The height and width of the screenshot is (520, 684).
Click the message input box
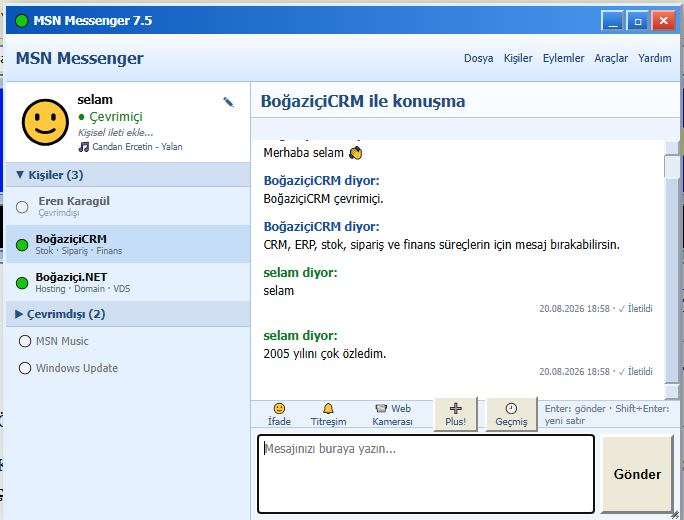click(426, 474)
